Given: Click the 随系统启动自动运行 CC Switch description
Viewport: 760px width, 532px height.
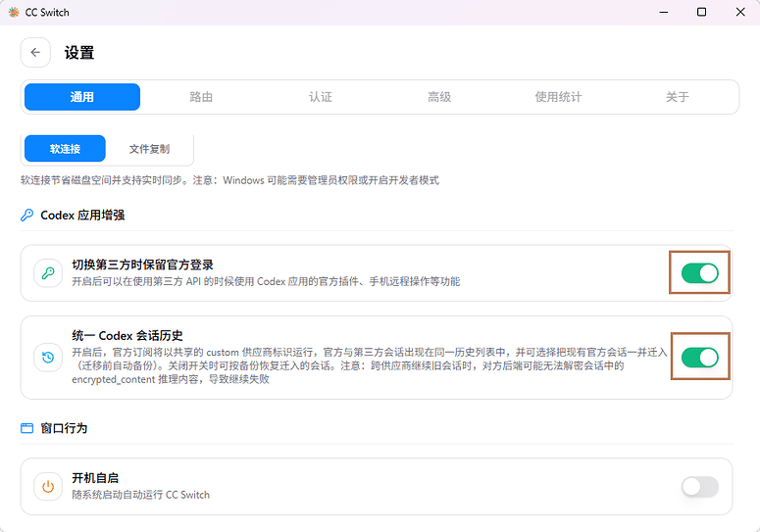Looking at the screenshot, I should (x=140, y=495).
